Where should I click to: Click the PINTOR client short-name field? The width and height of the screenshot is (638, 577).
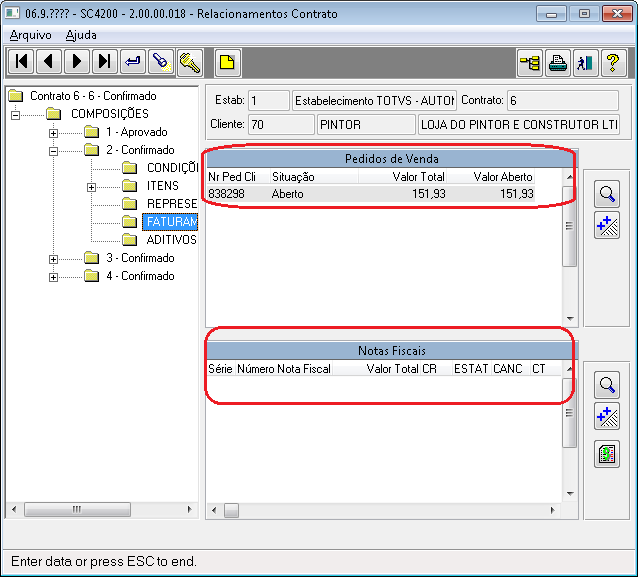(x=366, y=125)
